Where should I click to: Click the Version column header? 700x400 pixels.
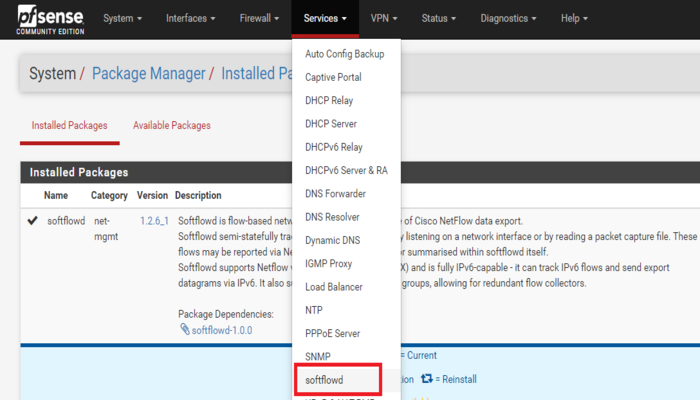click(x=152, y=196)
